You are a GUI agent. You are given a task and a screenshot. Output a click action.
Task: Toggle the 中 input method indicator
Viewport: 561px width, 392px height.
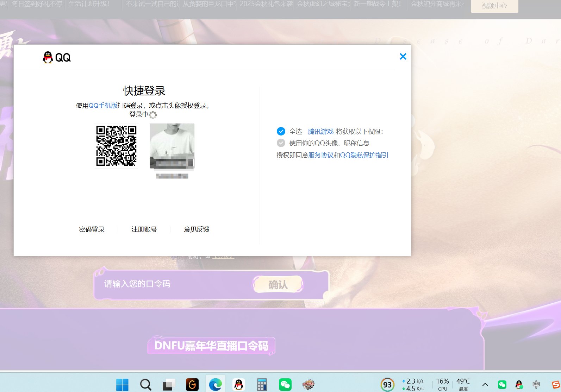point(536,385)
